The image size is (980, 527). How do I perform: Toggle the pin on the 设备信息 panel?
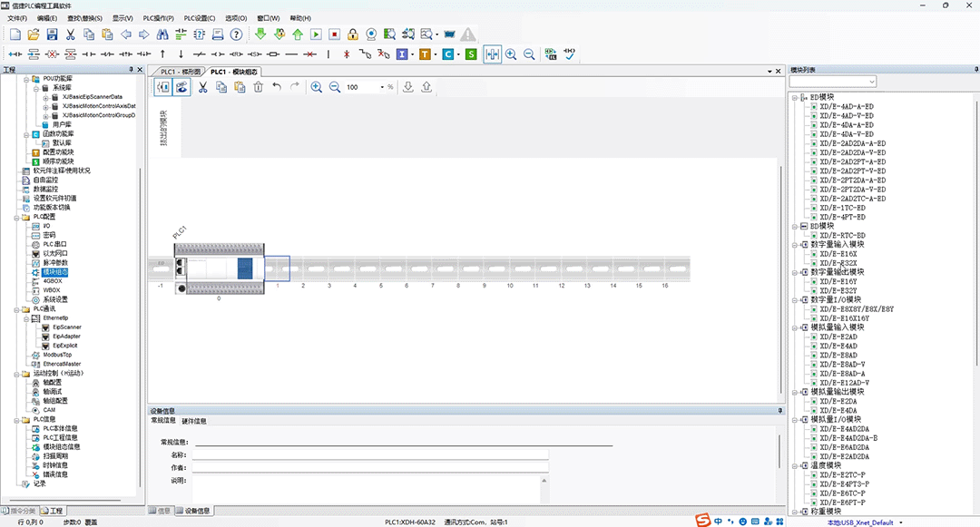pos(780,411)
